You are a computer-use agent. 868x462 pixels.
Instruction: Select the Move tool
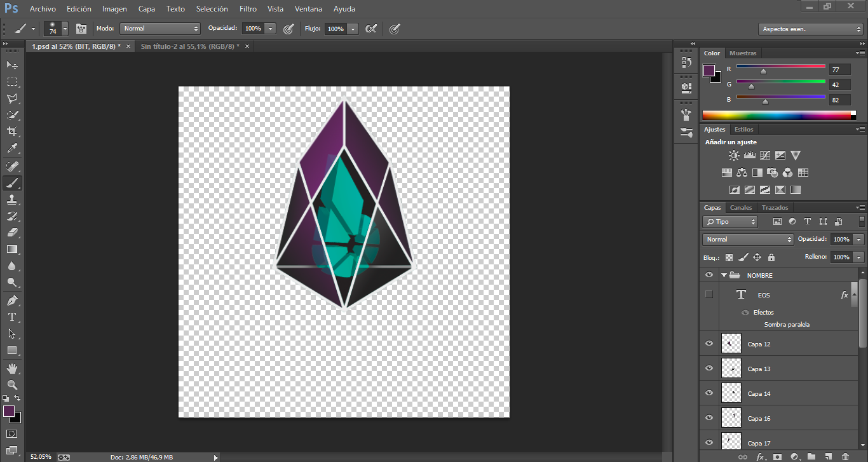click(x=12, y=65)
